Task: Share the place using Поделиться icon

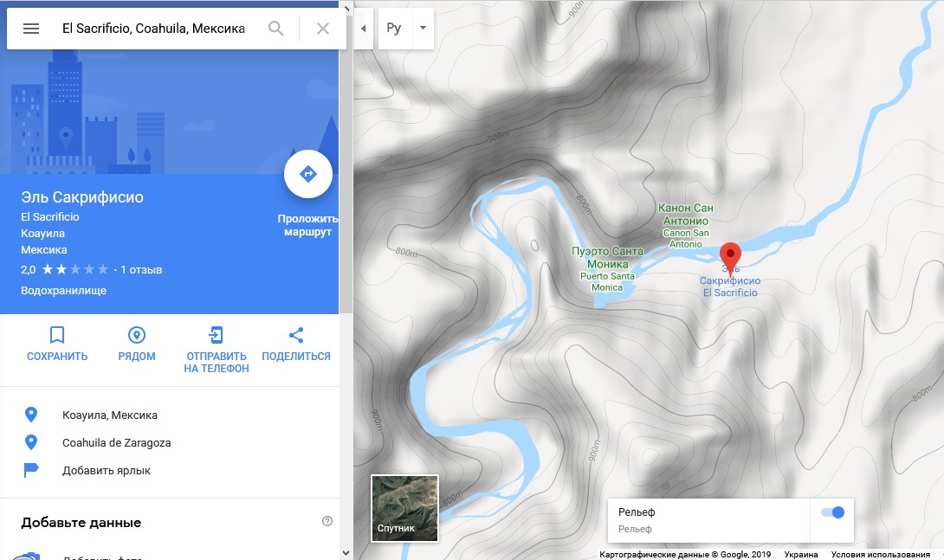Action: point(296,335)
